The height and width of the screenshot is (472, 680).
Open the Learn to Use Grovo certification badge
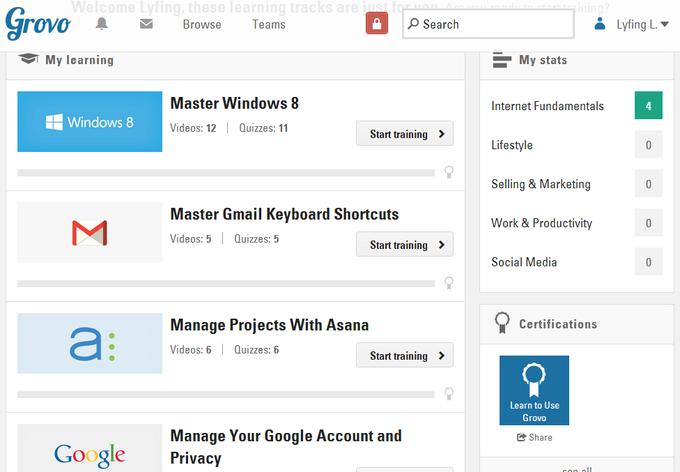click(x=534, y=390)
